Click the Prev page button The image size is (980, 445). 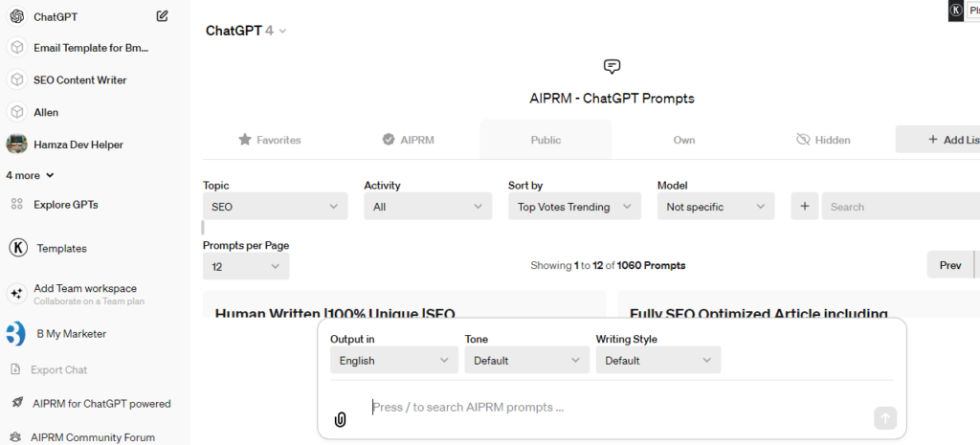point(949,265)
